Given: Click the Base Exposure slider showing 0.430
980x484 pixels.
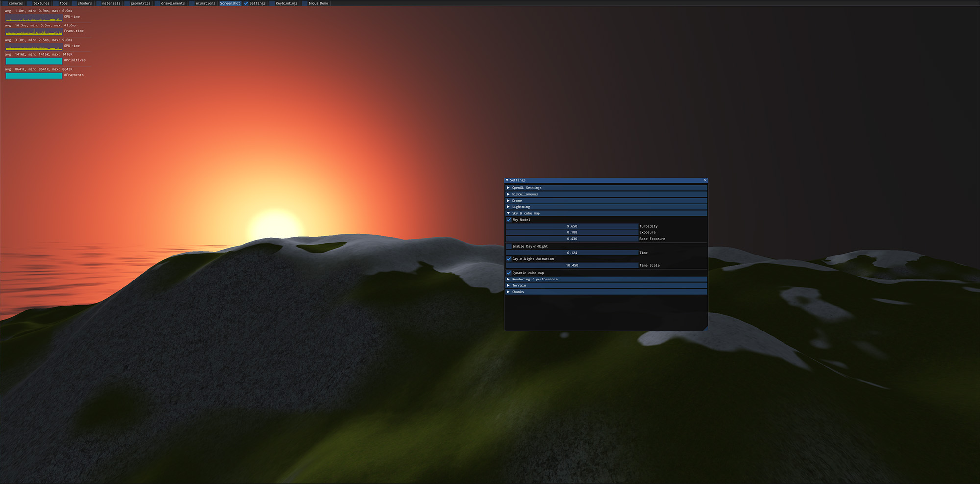Looking at the screenshot, I should click(572, 239).
